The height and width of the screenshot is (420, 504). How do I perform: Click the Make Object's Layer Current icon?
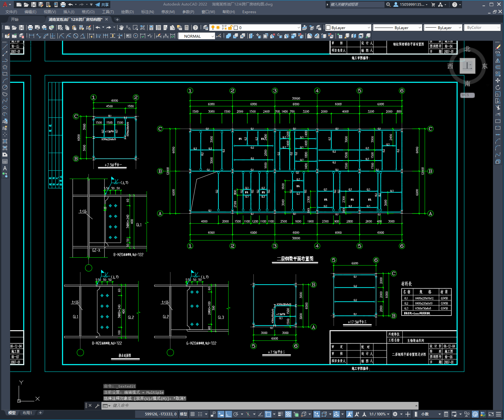(305, 28)
